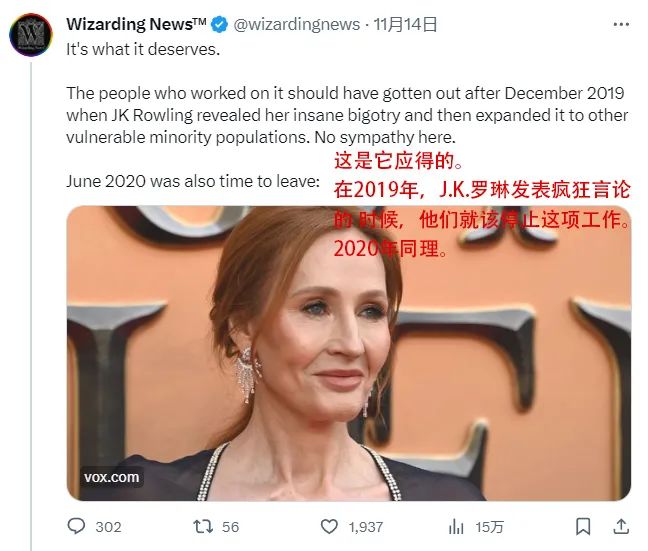Open the vox.com link card image
The image size is (648, 551).
coord(349,353)
